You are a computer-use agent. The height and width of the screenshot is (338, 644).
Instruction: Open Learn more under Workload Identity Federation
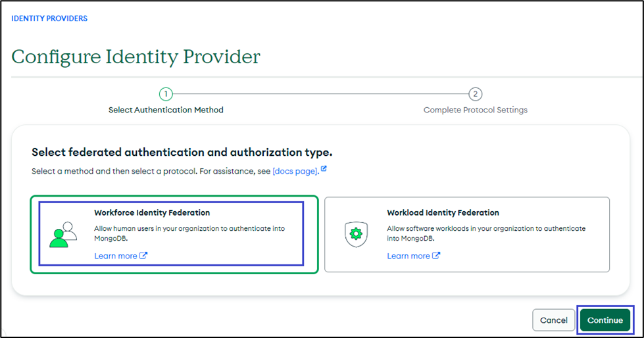click(x=409, y=256)
